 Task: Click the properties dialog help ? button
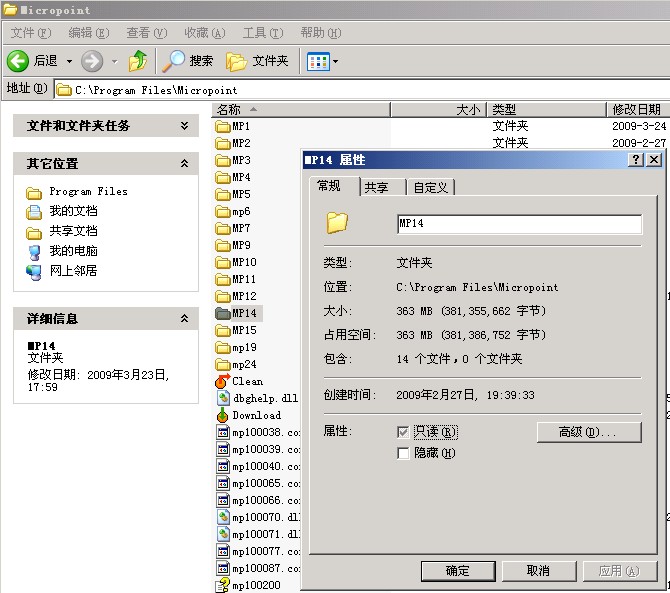[636, 160]
